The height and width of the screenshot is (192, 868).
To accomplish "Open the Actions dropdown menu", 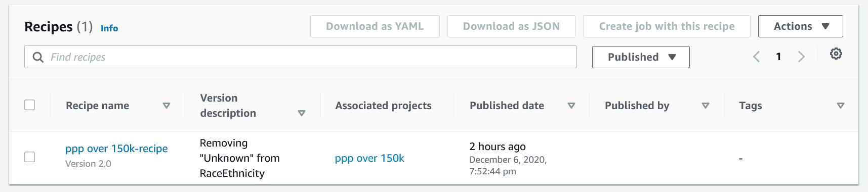I will (x=800, y=26).
